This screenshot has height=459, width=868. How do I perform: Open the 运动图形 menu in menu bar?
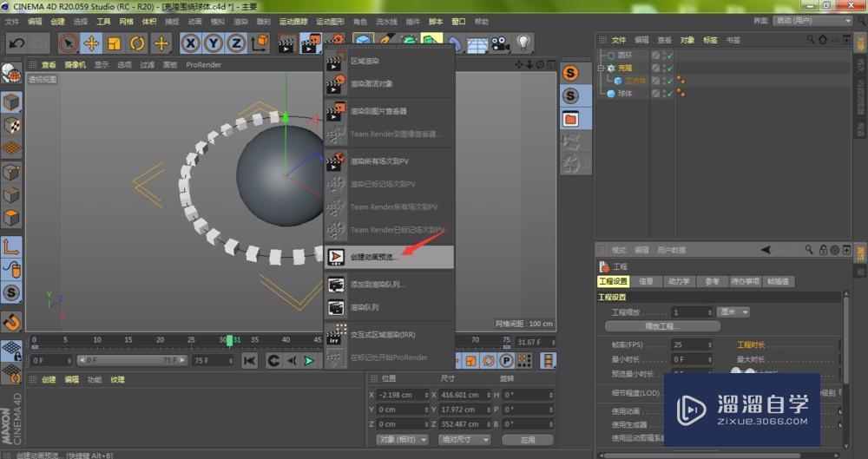click(330, 22)
